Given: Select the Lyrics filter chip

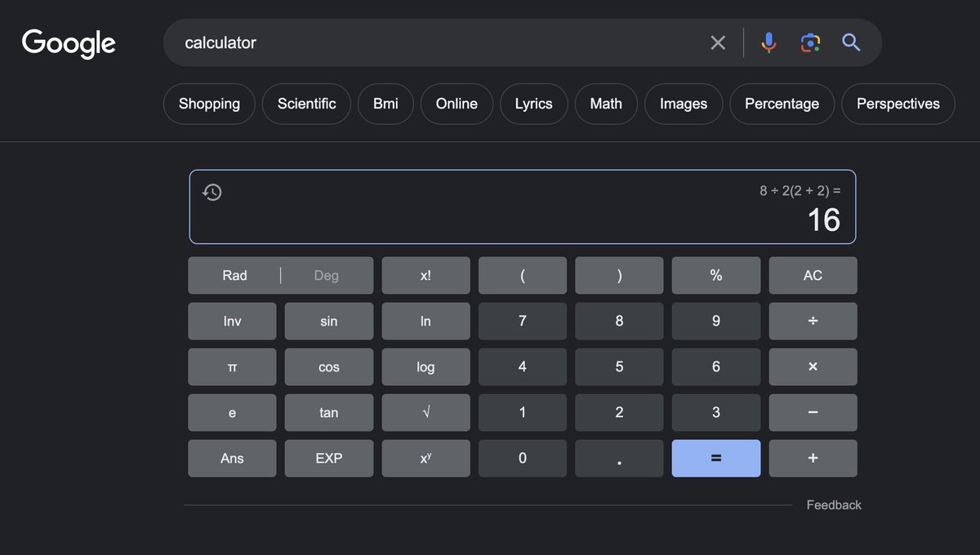Looking at the screenshot, I should click(533, 104).
